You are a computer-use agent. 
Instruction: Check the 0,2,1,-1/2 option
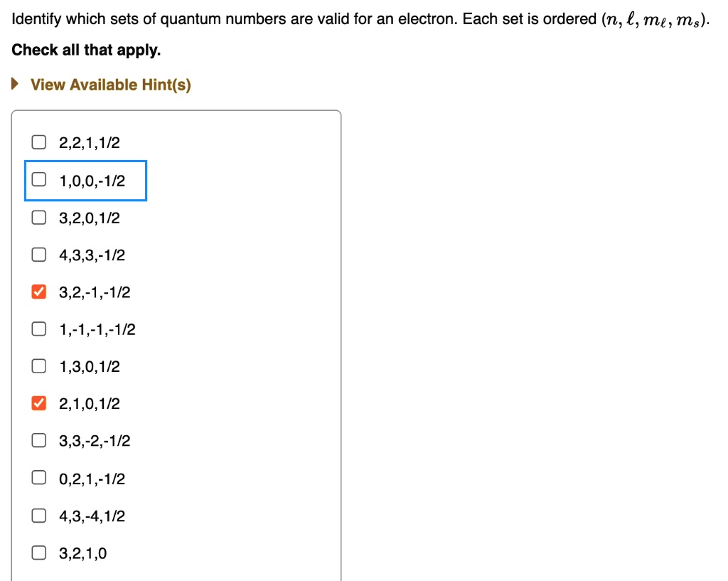pos(38,479)
